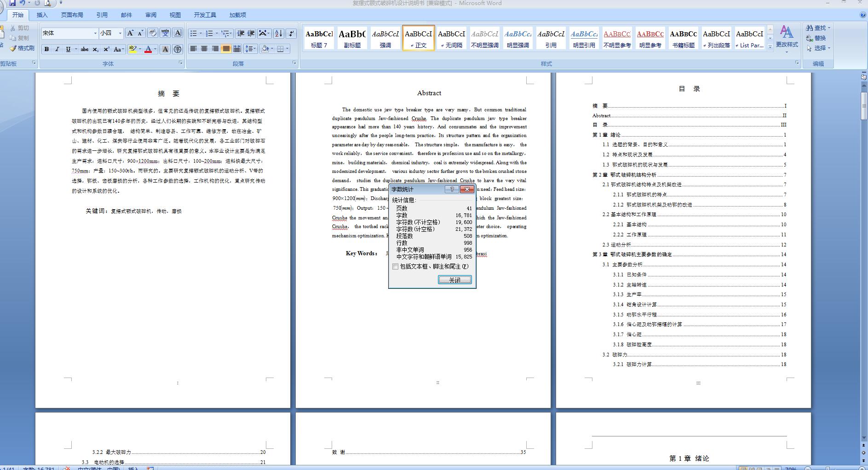Select the 正文 style in styles gallery
This screenshot has height=470, width=868.
(x=418, y=38)
